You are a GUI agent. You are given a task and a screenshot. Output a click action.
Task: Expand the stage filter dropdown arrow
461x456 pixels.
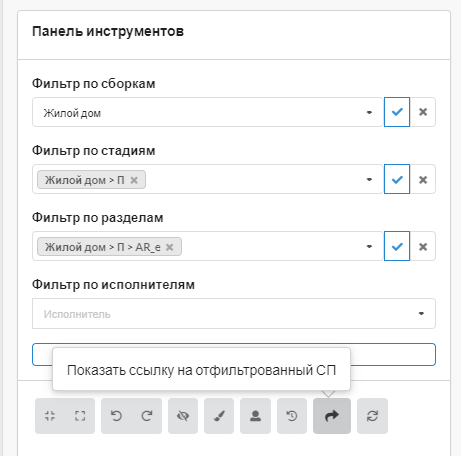pos(369,179)
